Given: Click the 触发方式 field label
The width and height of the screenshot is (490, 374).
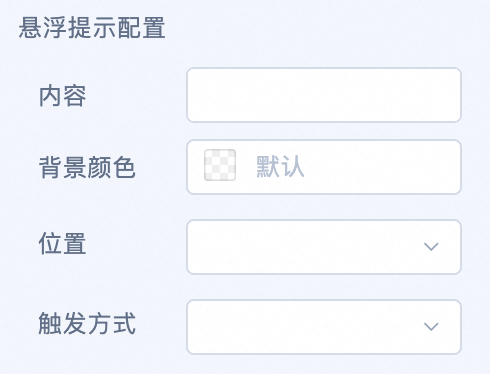Looking at the screenshot, I should pos(87,323).
